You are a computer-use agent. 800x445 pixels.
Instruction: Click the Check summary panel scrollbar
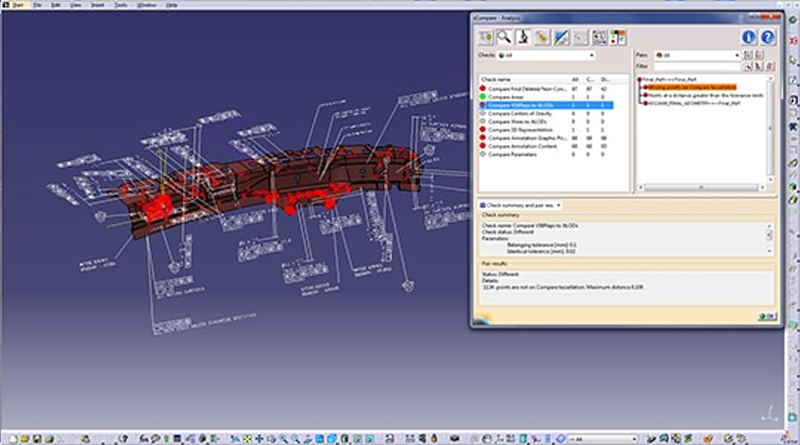tap(769, 238)
